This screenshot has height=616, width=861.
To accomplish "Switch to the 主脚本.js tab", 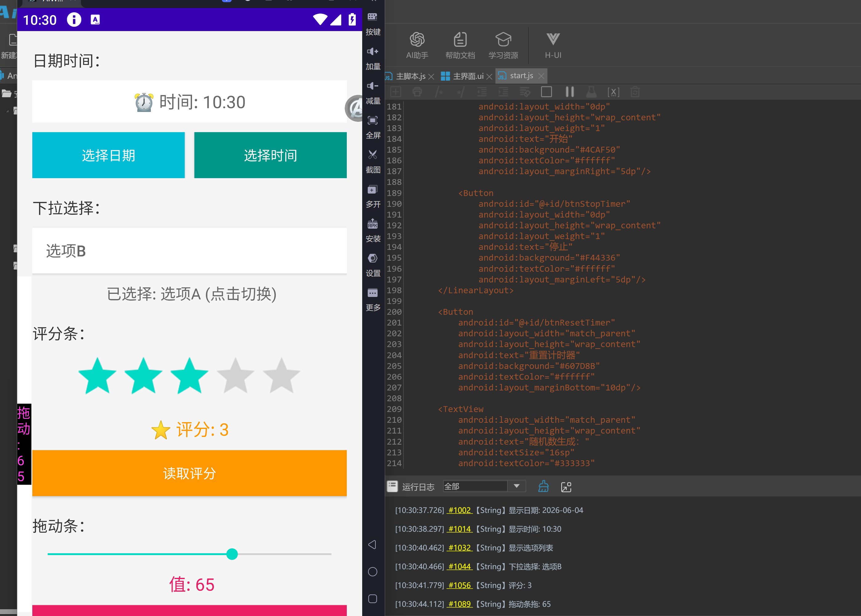I will point(410,76).
